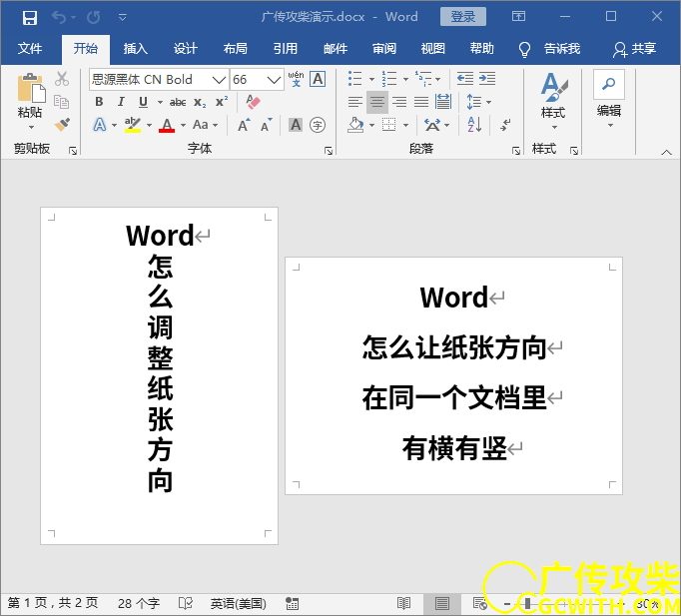Click the 共享 share button
Image resolution: width=681 pixels, height=616 pixels.
[634, 49]
